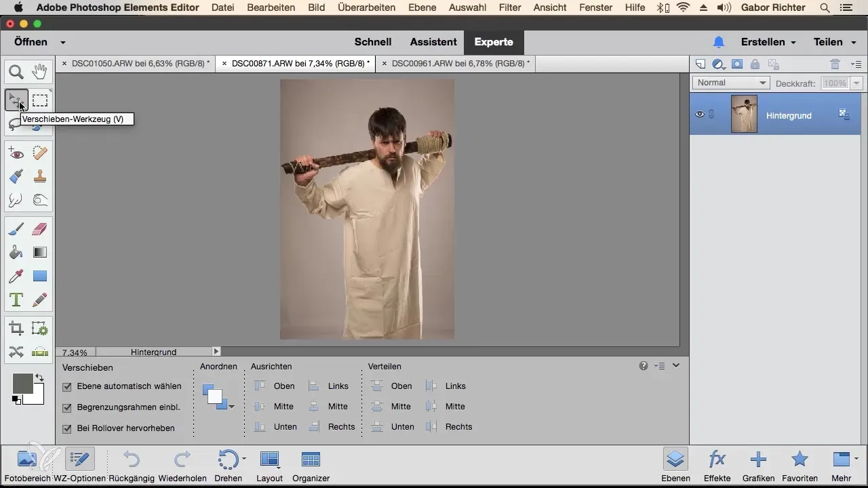Toggle 'Begrenzungsrahmen einbl.' checkbox
The height and width of the screenshot is (488, 868).
pyautogui.click(x=66, y=408)
